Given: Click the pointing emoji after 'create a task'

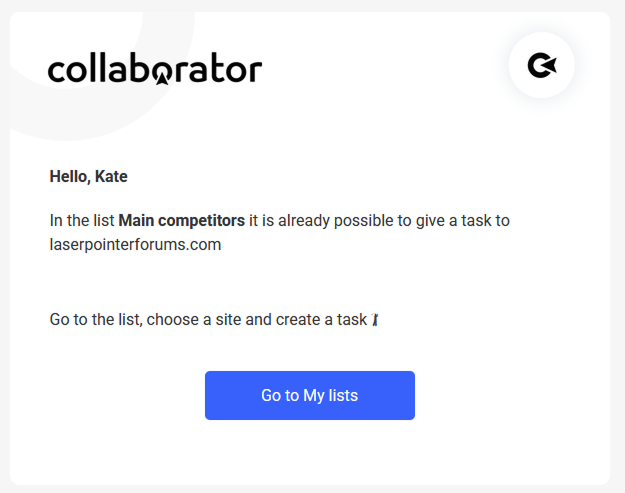Looking at the screenshot, I should tap(375, 319).
